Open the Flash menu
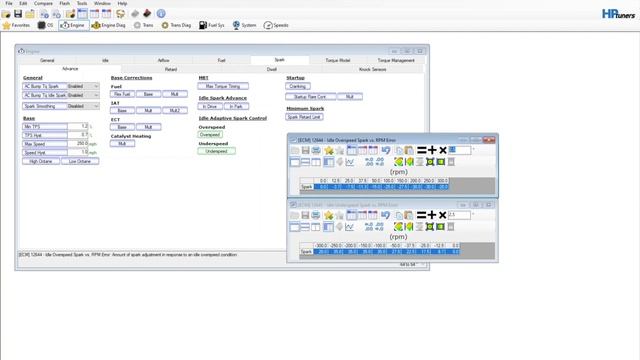The image size is (640, 360). [x=64, y=3]
